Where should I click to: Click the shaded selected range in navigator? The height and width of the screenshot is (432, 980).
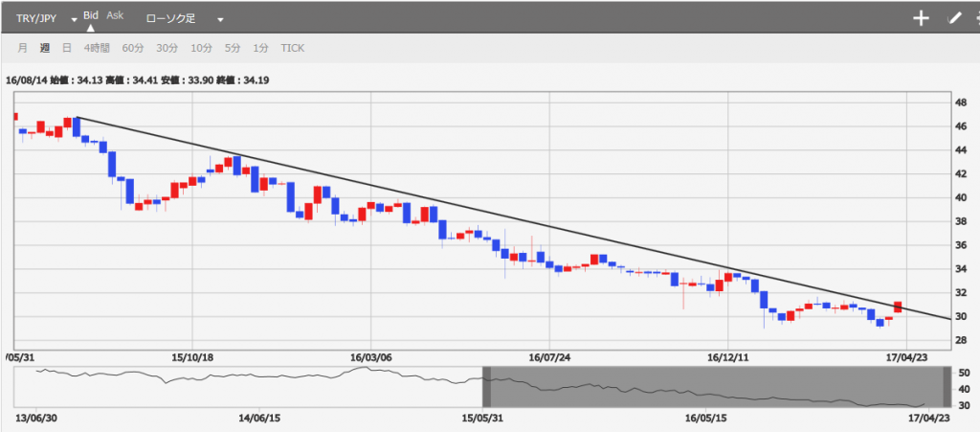click(x=716, y=388)
